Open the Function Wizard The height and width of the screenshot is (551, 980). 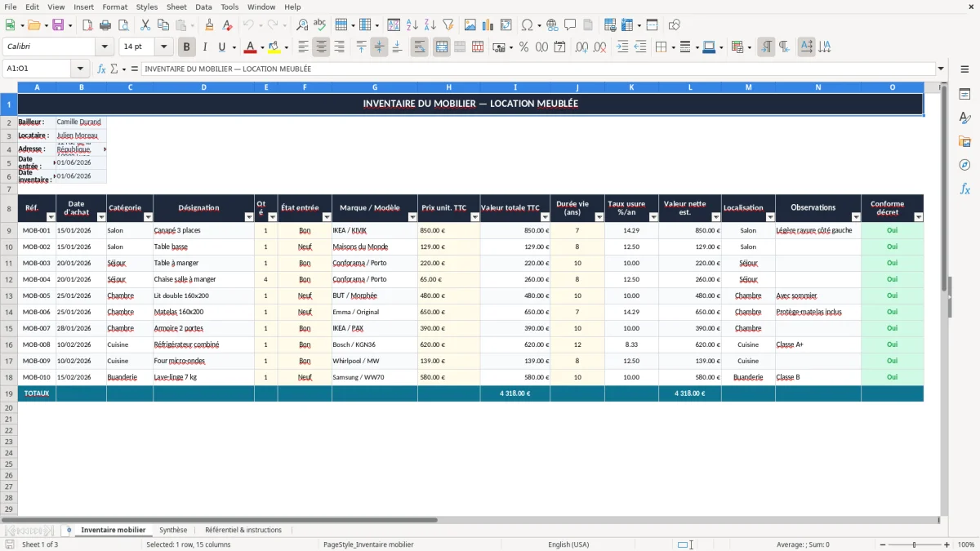point(102,69)
